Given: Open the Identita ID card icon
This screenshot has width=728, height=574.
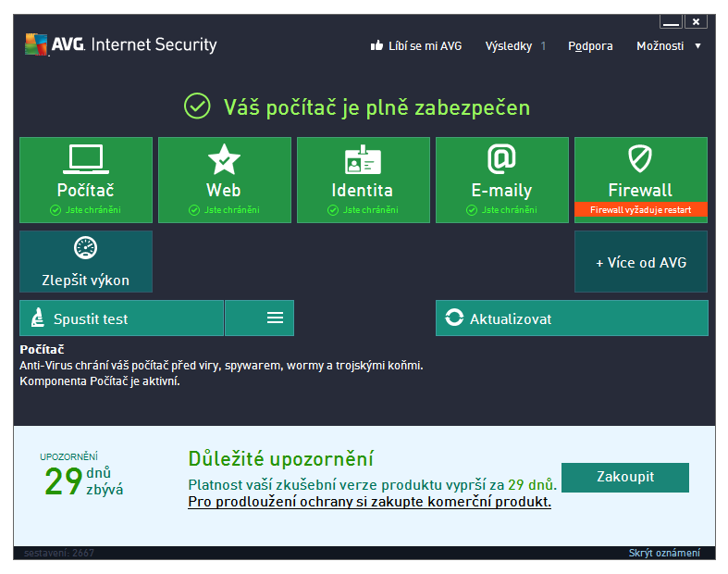Looking at the screenshot, I should (x=363, y=159).
